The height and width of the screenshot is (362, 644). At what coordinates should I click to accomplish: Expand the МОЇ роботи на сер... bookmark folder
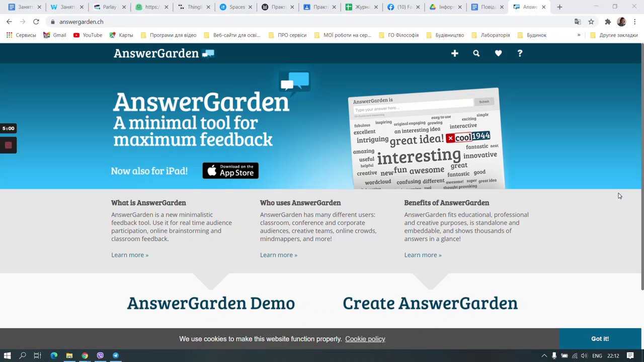click(343, 35)
